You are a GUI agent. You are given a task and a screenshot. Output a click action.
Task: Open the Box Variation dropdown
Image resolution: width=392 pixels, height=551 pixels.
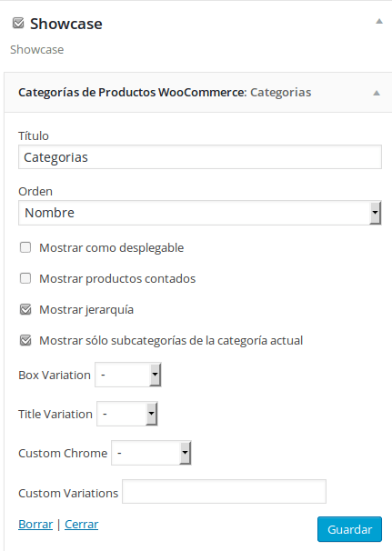click(128, 375)
